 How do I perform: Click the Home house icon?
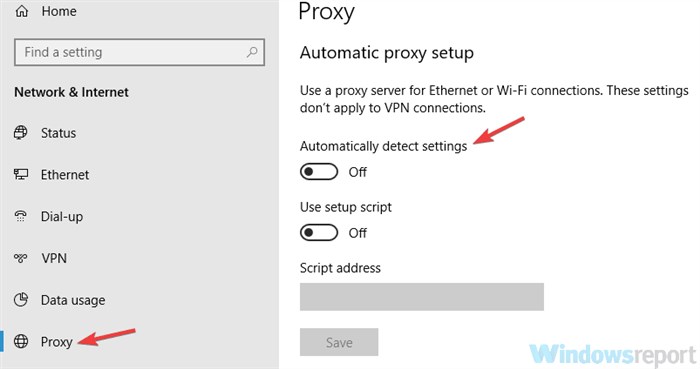coord(21,11)
